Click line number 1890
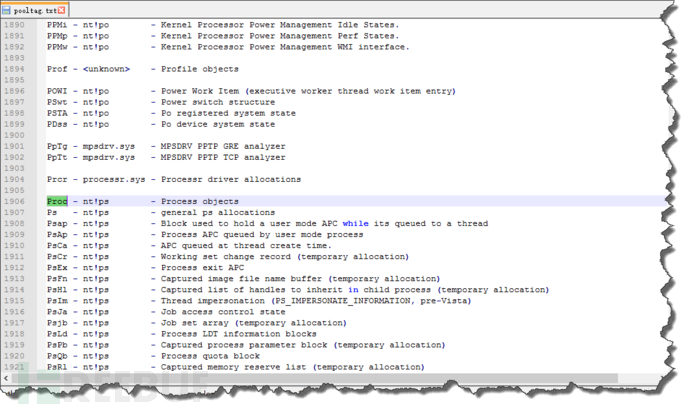 pyautogui.click(x=15, y=25)
